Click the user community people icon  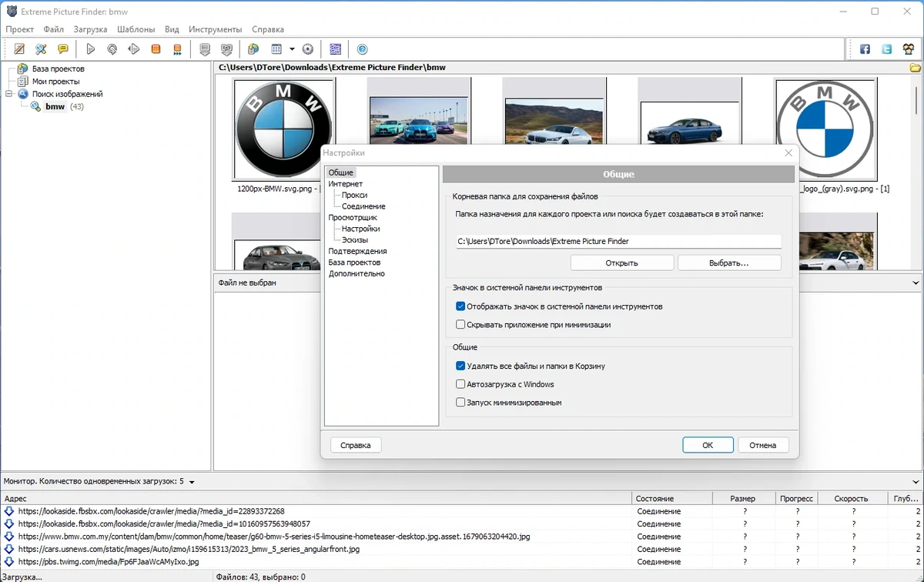tap(909, 49)
